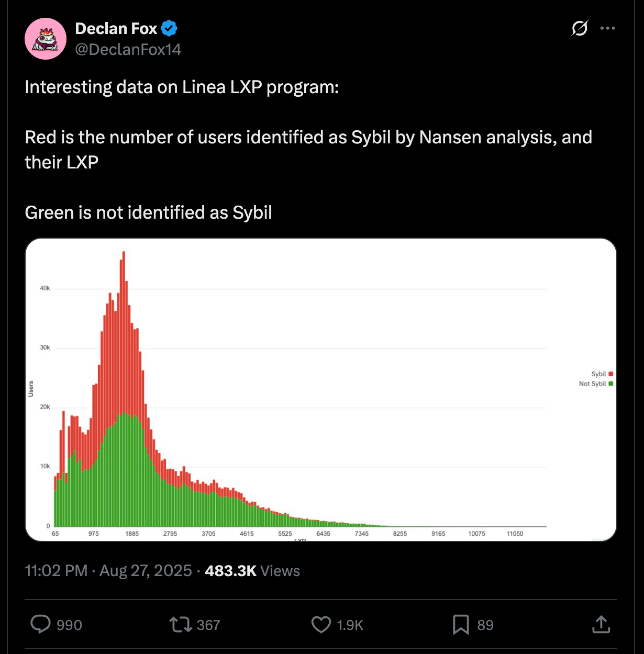The width and height of the screenshot is (644, 654).
Task: Open the chart image in full view
Action: (321, 390)
